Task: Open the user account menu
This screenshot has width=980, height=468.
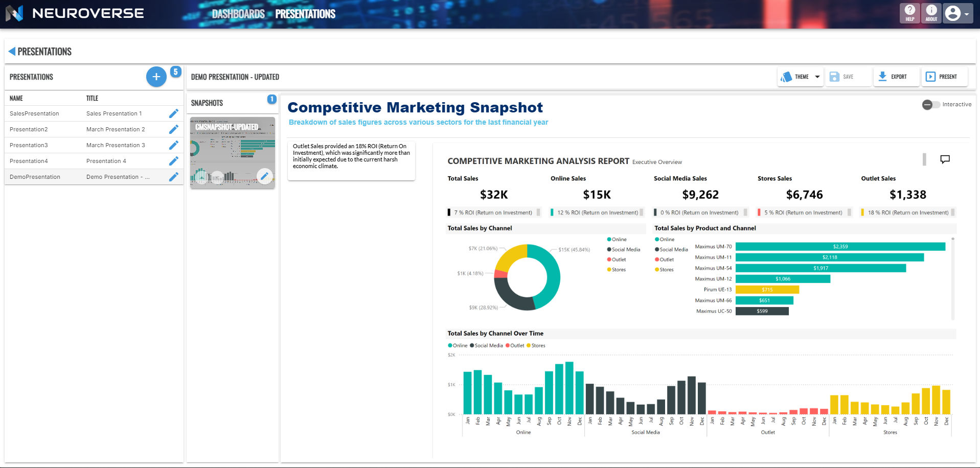Action: click(958, 13)
